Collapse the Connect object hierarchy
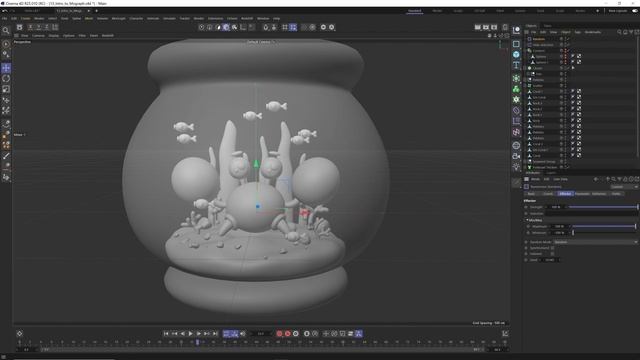 click(526, 51)
